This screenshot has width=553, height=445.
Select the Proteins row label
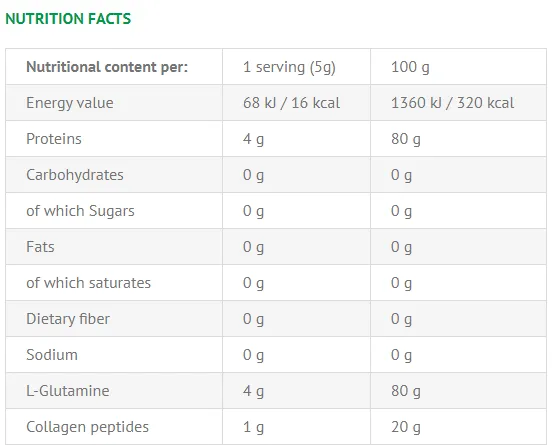click(54, 139)
